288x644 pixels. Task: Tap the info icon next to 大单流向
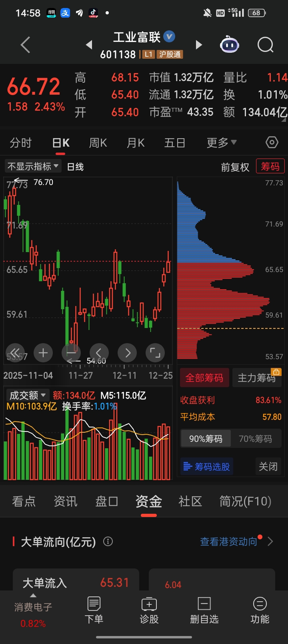pos(108,541)
